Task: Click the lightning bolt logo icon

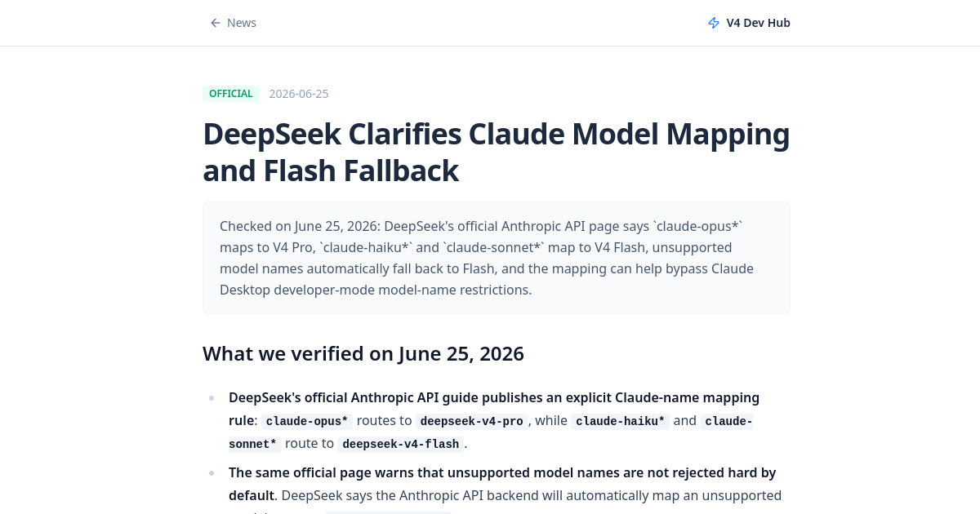Action: tap(714, 23)
